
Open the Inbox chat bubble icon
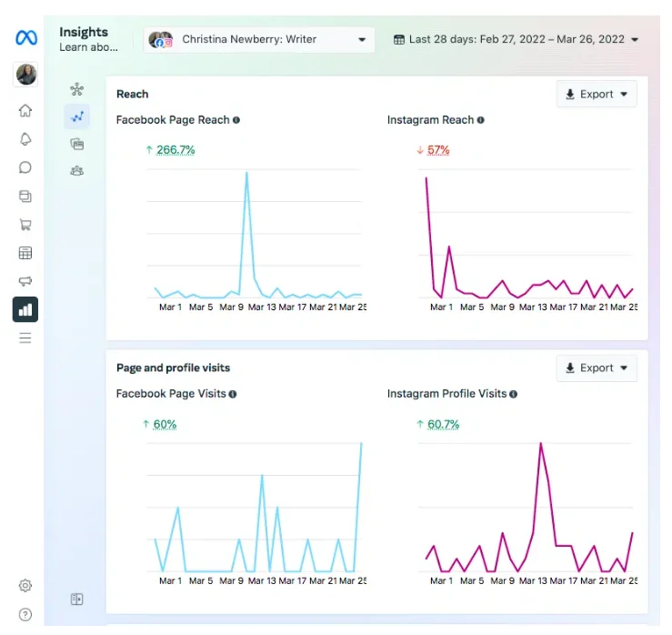[25, 167]
